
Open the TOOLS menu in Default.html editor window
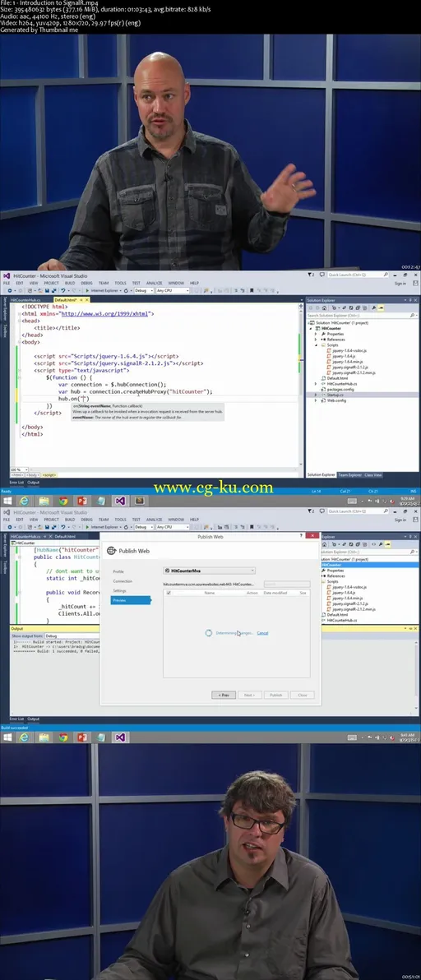pyautogui.click(x=121, y=283)
